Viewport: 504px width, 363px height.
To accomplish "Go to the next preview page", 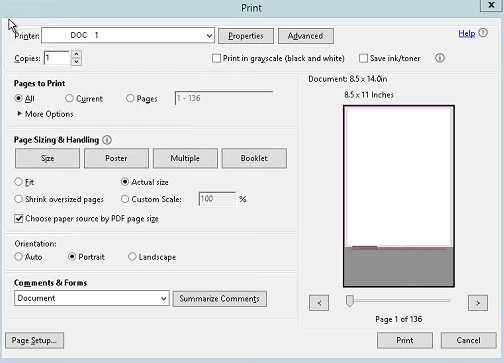I will 478,303.
